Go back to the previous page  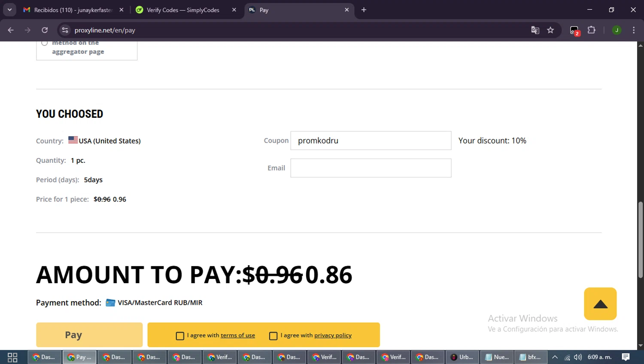pos(11,30)
